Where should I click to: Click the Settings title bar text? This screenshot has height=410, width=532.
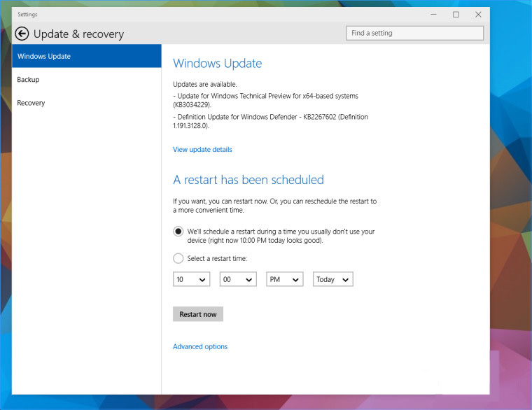28,14
